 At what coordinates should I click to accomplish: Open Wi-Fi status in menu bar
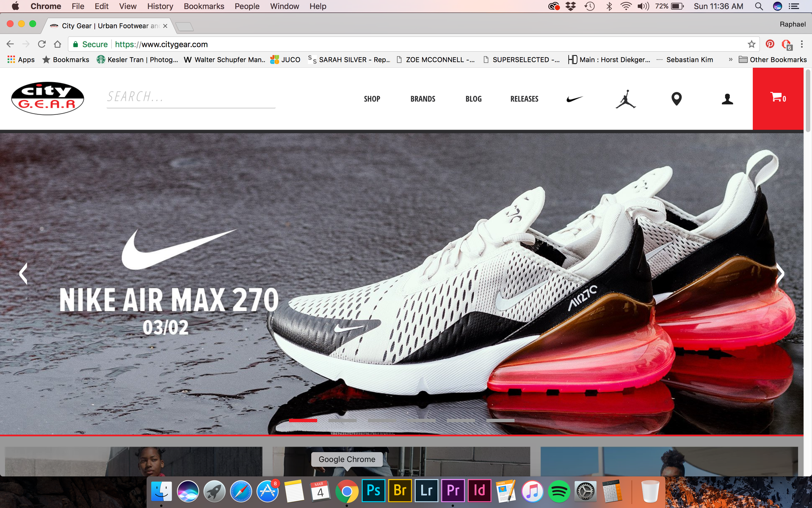626,6
